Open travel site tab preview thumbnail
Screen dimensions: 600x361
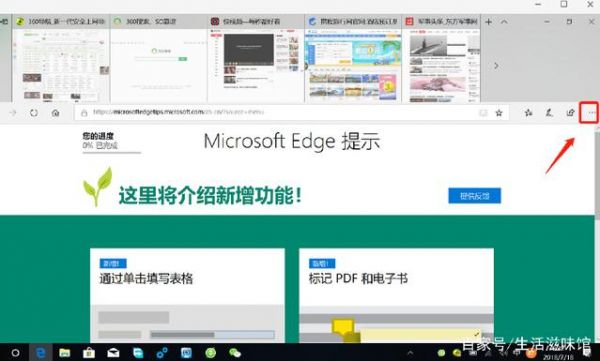pos(353,65)
